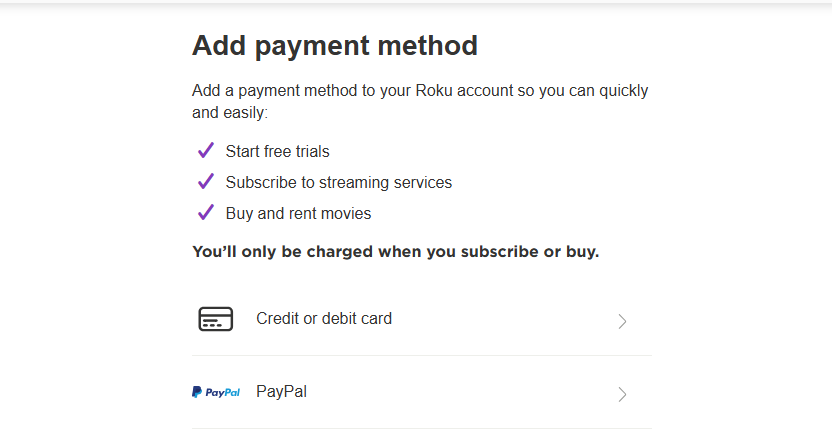Click the Start free trials text
Screen dimensions: 832x438
[x=277, y=152]
